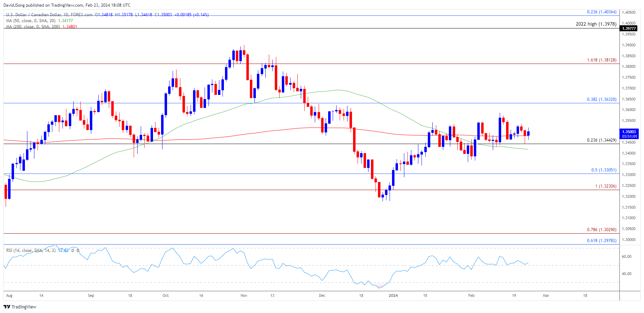Click the 1.32000 price axis label
The height and width of the screenshot is (313, 644).
coord(629,196)
